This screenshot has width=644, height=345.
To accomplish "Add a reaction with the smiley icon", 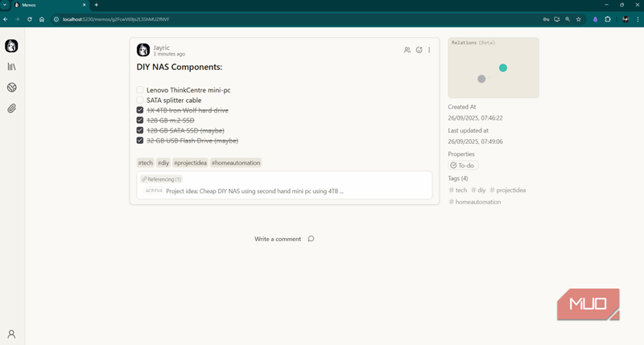I will pyautogui.click(x=419, y=50).
